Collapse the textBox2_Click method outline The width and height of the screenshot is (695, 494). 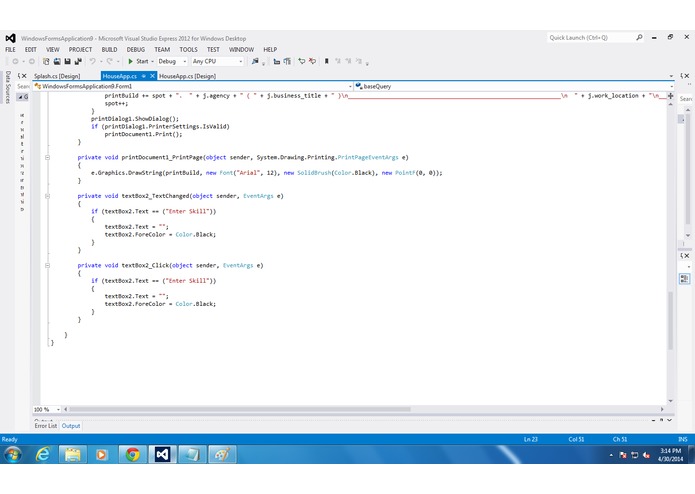pyautogui.click(x=47, y=265)
